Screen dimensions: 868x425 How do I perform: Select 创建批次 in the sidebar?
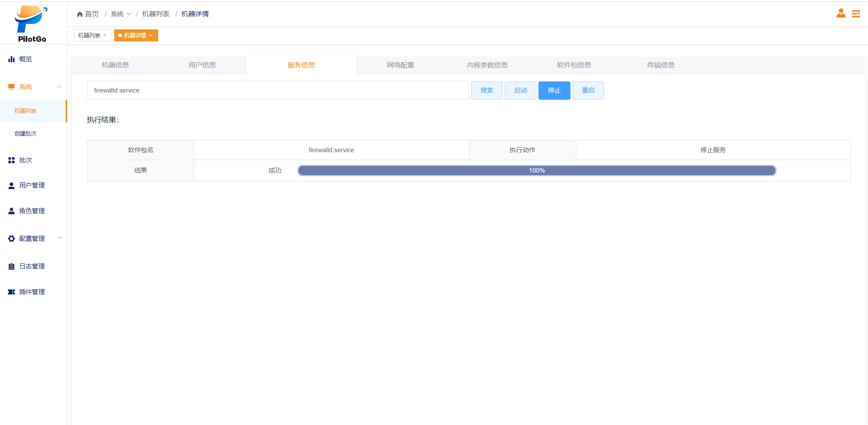pyautogui.click(x=26, y=133)
